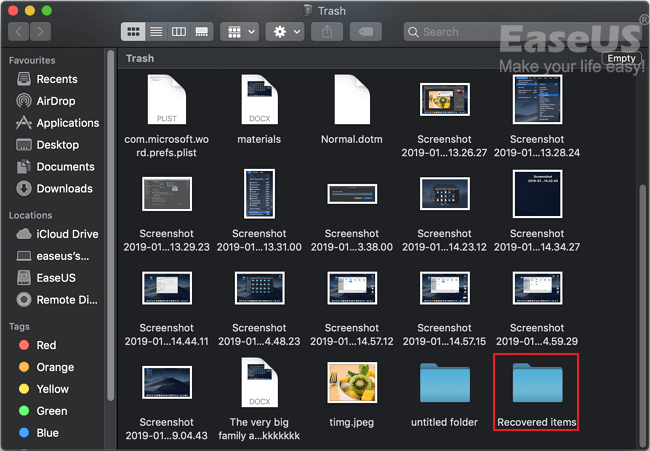
Task: Switch to gallery view mode
Action: click(x=202, y=32)
